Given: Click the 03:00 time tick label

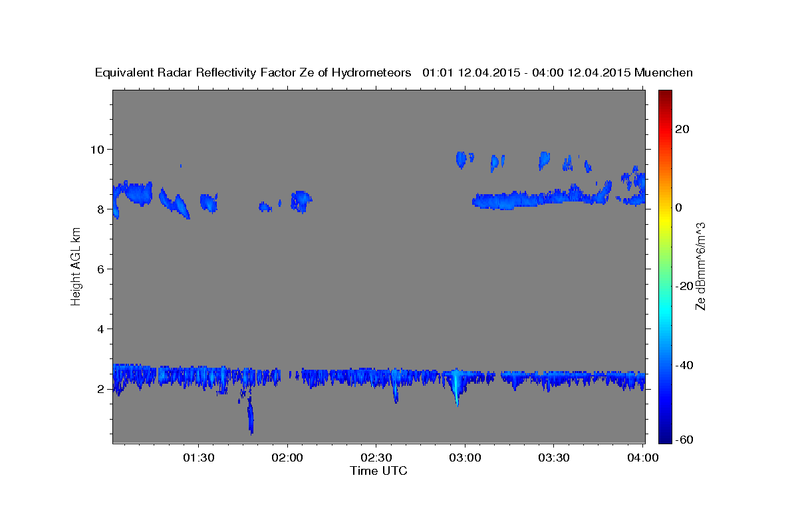Looking at the screenshot, I should click(465, 458).
